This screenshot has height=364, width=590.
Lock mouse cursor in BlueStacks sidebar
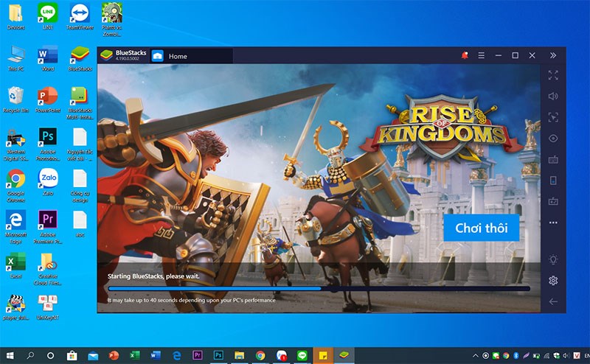[553, 117]
